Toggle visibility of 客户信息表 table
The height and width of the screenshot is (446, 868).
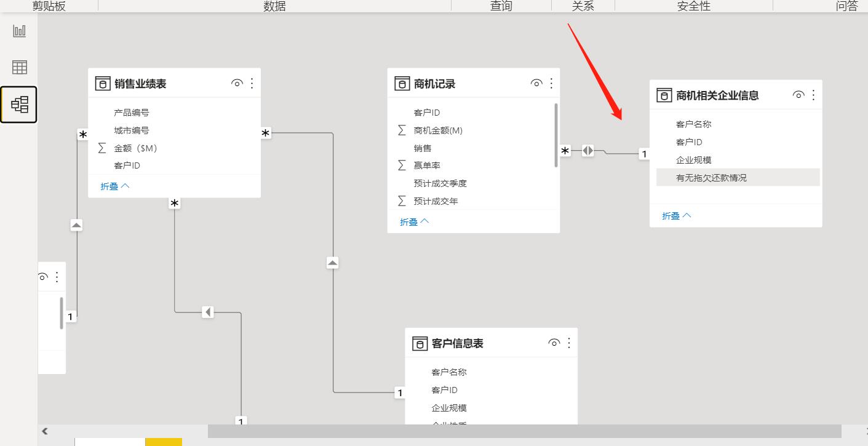(x=554, y=343)
